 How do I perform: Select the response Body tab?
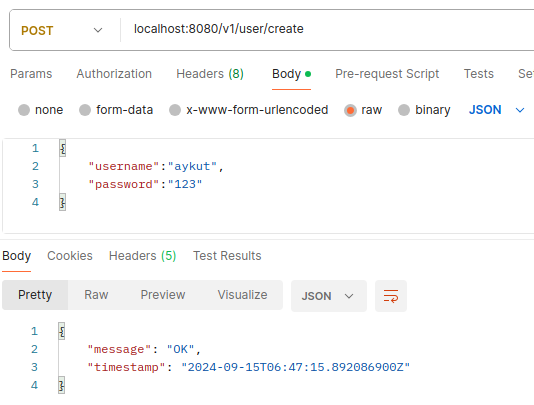point(16,256)
